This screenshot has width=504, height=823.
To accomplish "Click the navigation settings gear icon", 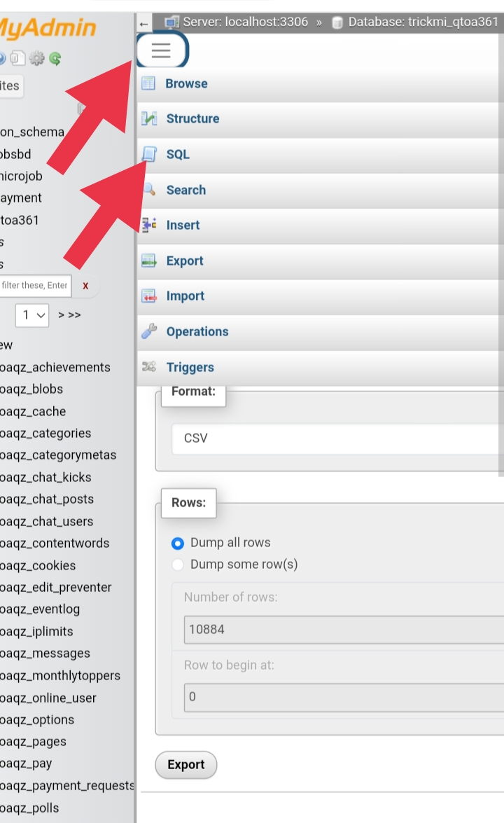I will coord(36,59).
